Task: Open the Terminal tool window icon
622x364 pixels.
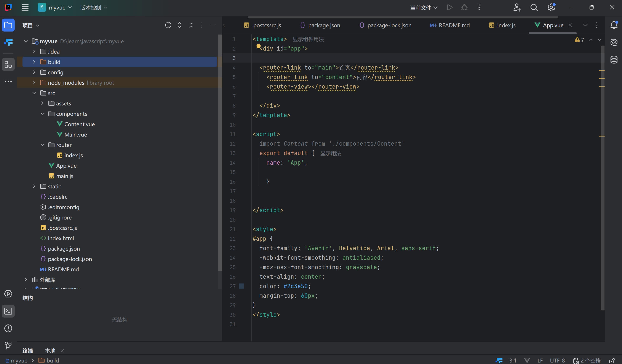Action: pyautogui.click(x=8, y=311)
